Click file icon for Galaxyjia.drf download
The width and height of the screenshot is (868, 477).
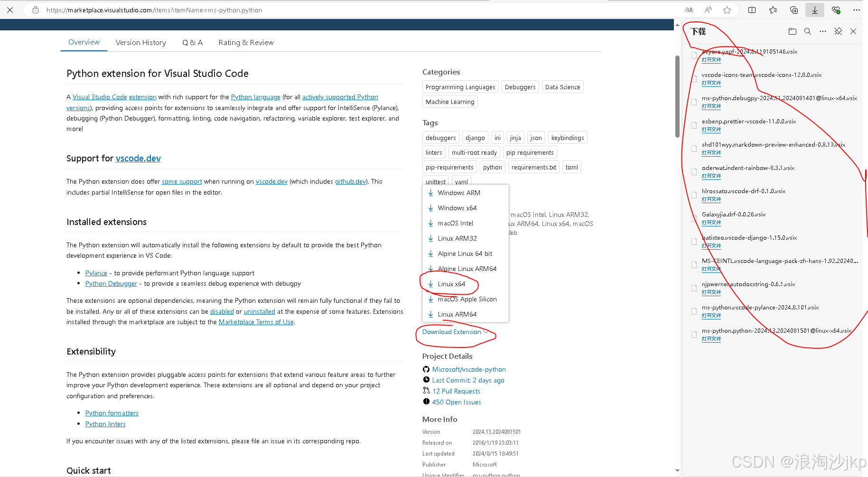pyautogui.click(x=694, y=218)
